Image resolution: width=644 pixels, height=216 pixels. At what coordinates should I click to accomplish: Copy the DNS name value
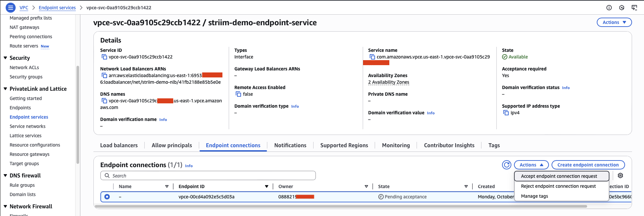104,101
